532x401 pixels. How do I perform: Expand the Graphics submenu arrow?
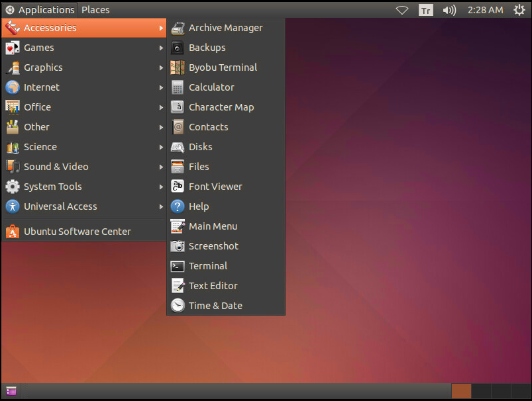click(x=161, y=67)
